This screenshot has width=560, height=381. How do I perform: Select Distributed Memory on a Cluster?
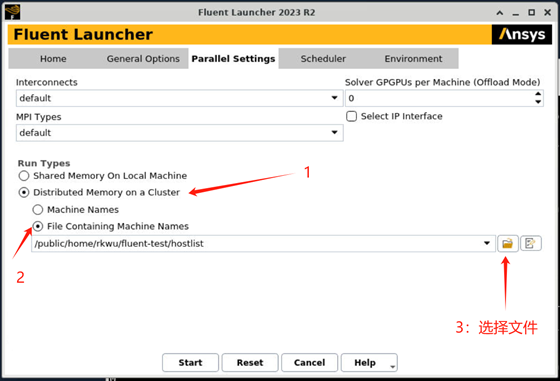(x=24, y=192)
